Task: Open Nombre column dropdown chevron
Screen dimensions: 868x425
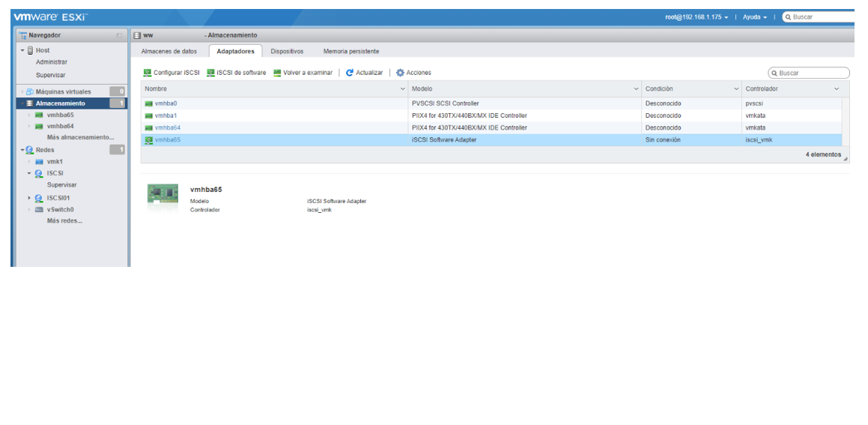Action: pyautogui.click(x=402, y=88)
